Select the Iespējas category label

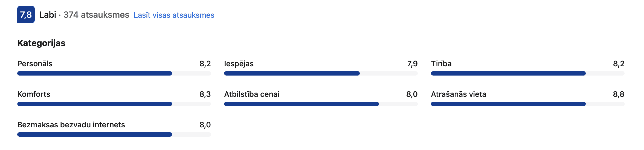click(x=239, y=64)
